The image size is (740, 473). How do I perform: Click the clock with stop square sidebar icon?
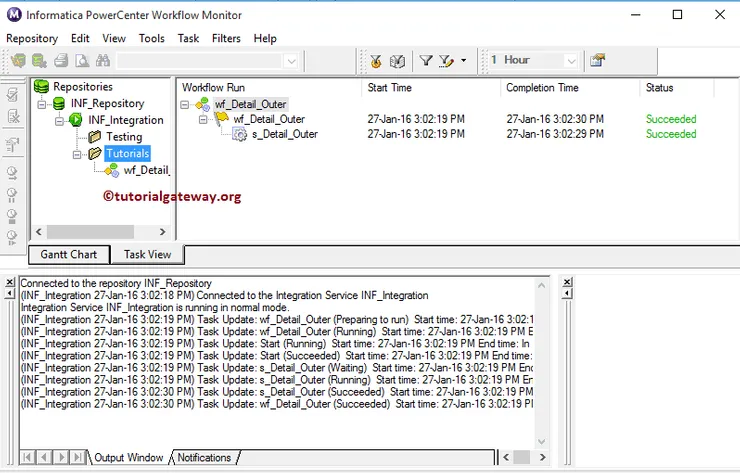pos(12,216)
